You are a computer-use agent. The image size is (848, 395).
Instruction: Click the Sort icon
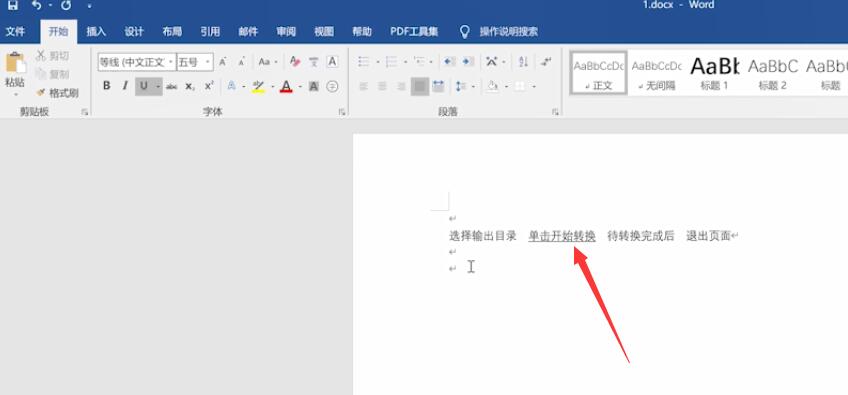tap(523, 62)
